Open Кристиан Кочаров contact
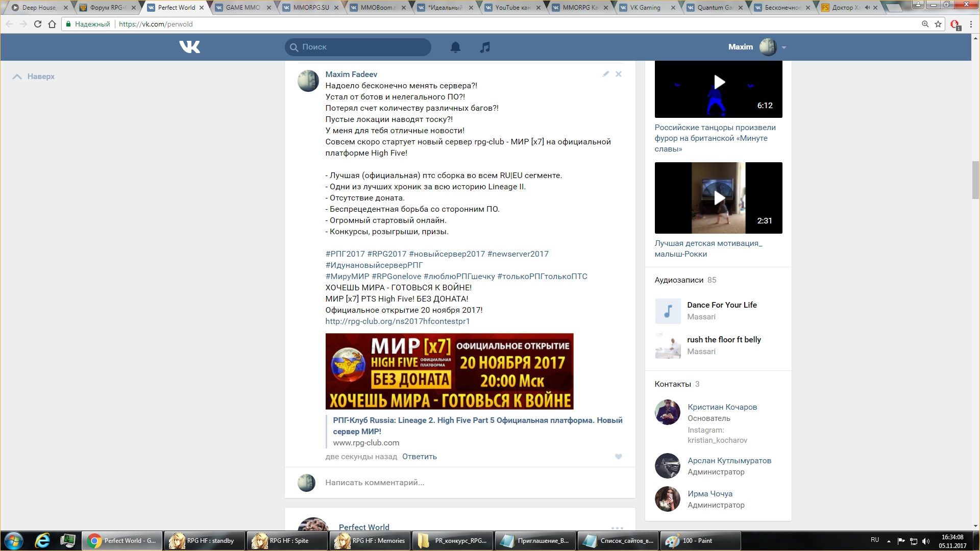This screenshot has height=551, width=980. click(x=722, y=407)
